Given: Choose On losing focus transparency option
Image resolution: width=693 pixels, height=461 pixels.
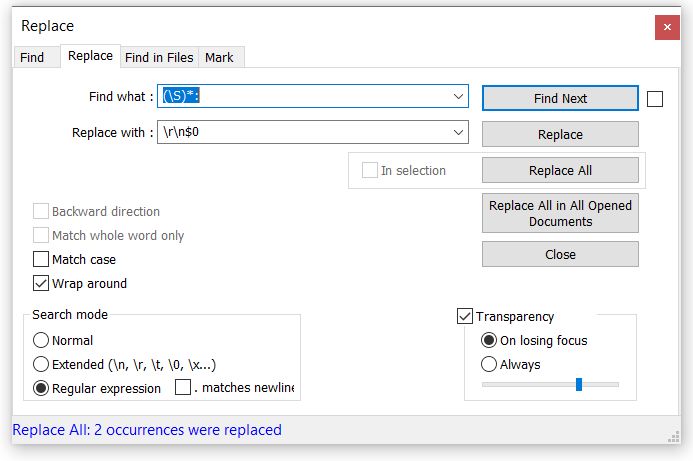Looking at the screenshot, I should click(488, 340).
